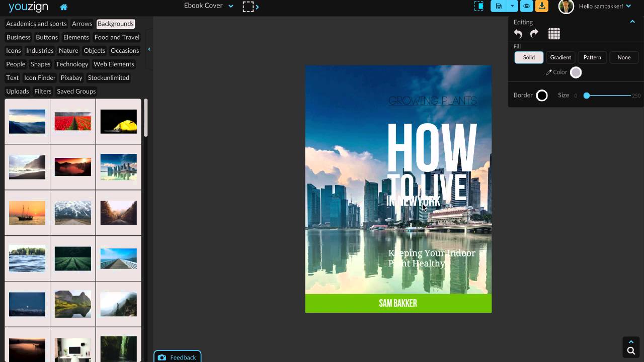This screenshot has height=362, width=644.
Task: Open Food and Travel category
Action: click(117, 37)
